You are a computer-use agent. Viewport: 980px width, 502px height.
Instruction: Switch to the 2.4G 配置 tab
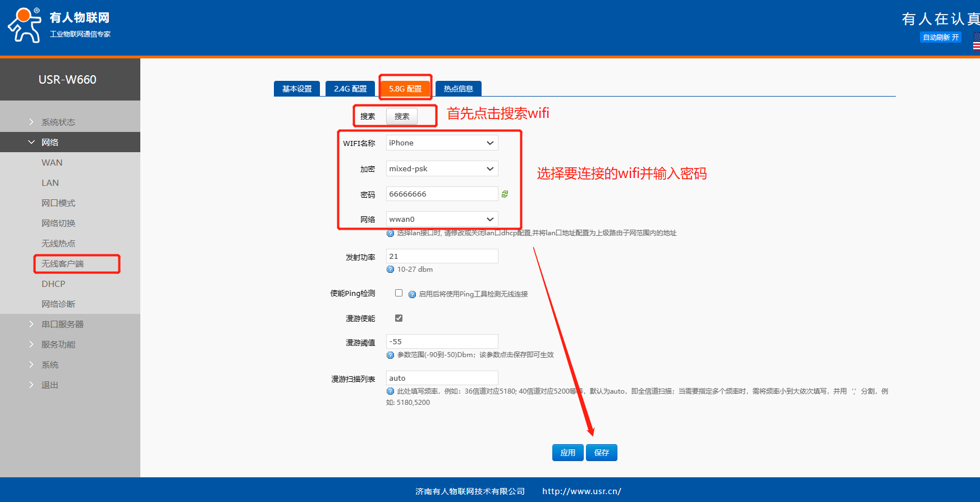(x=350, y=89)
